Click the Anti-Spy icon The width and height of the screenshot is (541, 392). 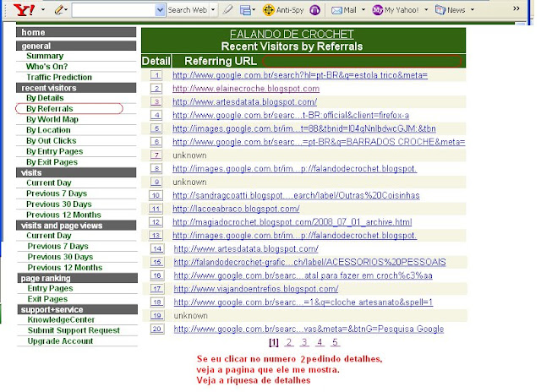point(268,10)
